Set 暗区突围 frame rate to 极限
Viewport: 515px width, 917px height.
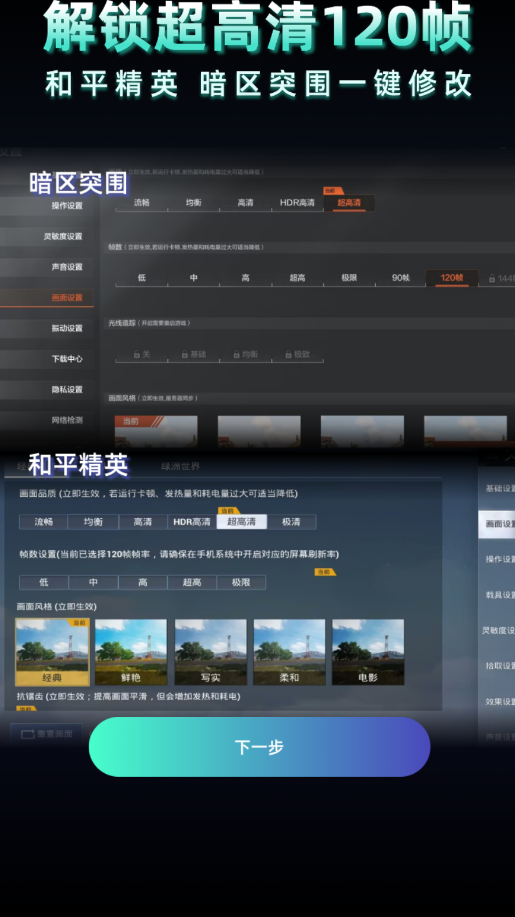349,278
